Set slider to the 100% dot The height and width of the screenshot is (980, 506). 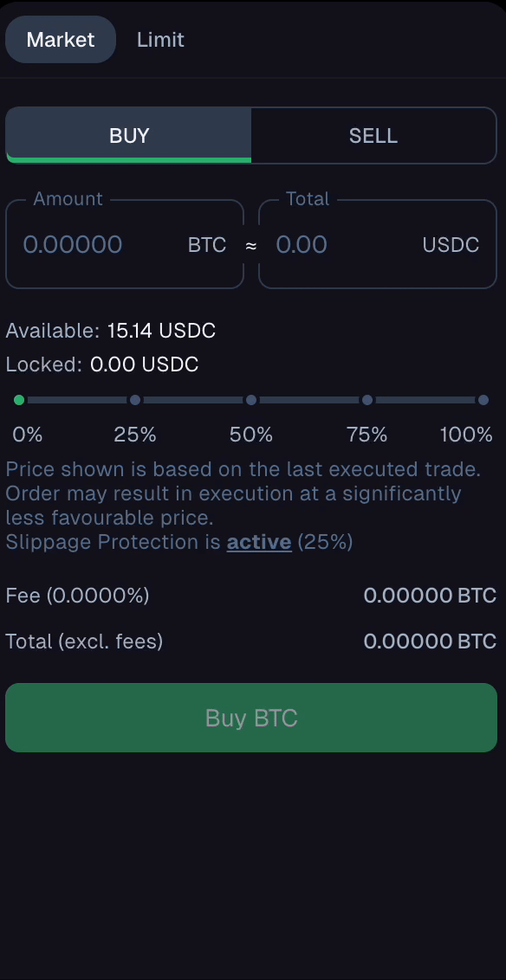coord(483,400)
